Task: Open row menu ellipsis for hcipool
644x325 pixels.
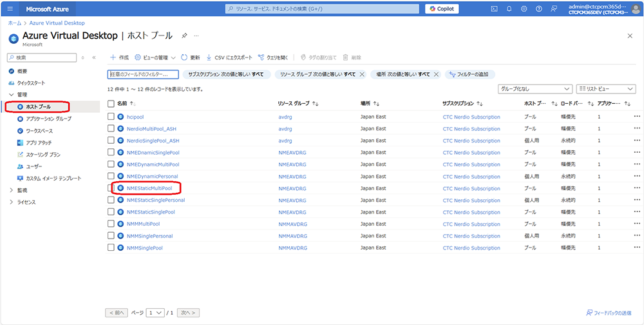Action: point(637,117)
